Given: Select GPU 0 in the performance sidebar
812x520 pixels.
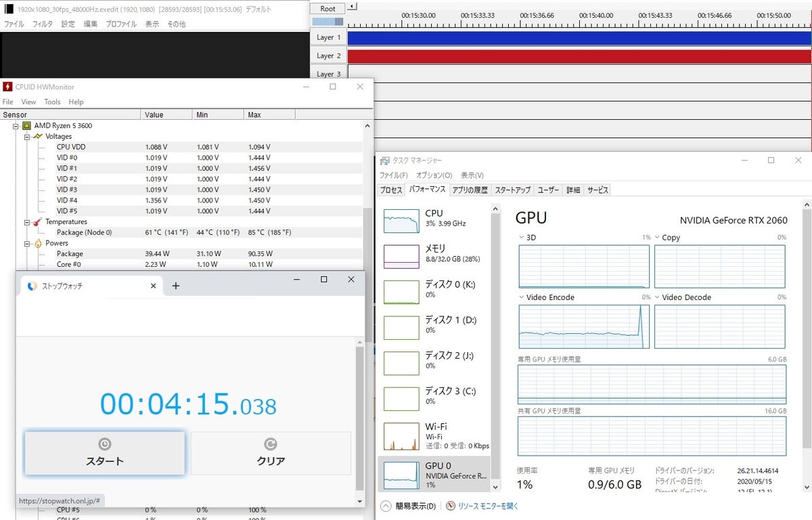Looking at the screenshot, I should [x=435, y=474].
